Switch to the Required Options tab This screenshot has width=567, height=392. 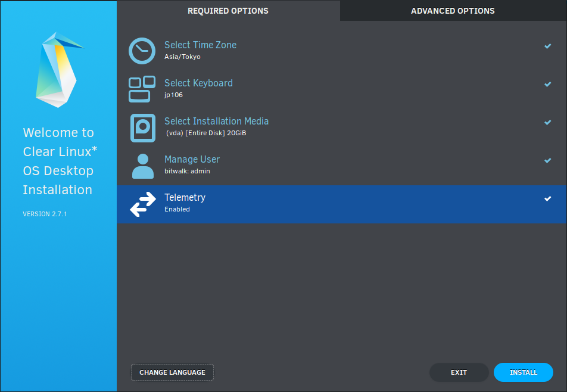click(x=228, y=11)
